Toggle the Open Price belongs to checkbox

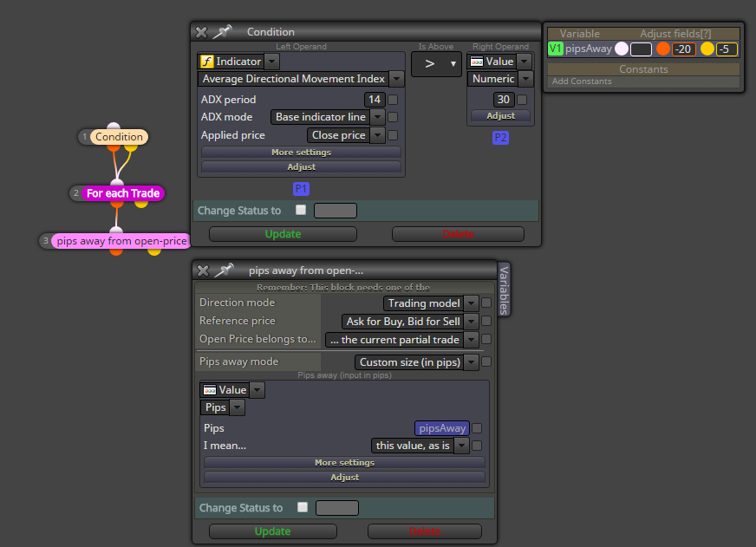(x=486, y=339)
